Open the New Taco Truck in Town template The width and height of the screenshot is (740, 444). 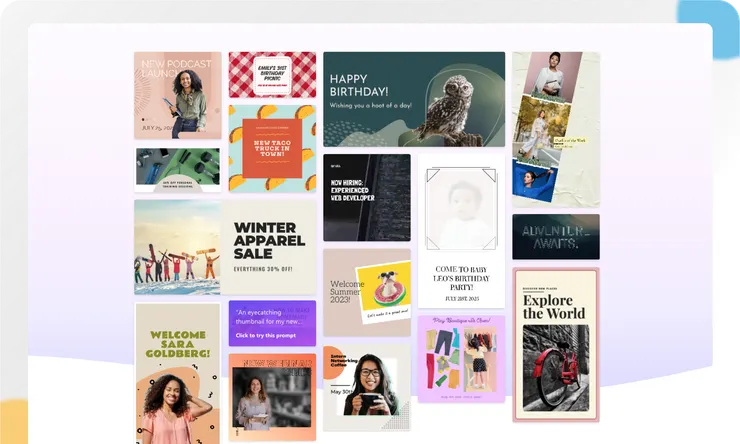[x=272, y=148]
